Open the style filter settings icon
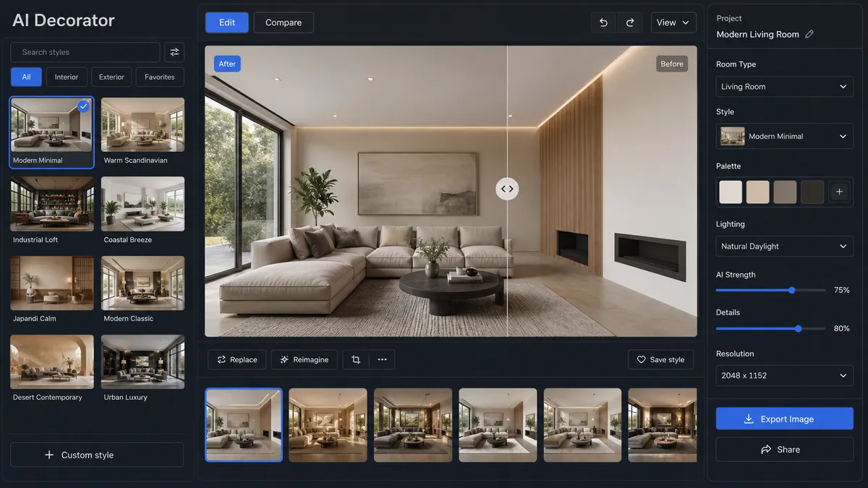This screenshot has width=868, height=488. point(174,52)
